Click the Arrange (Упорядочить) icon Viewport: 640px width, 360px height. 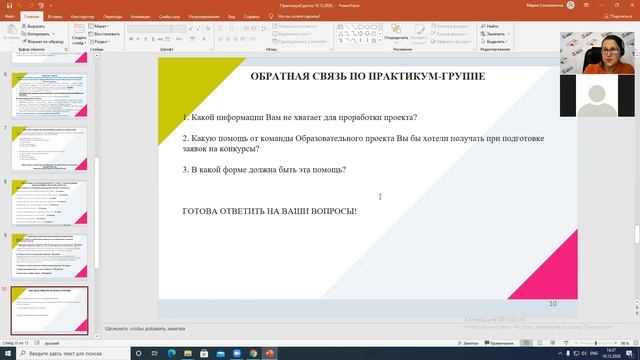pyautogui.click(x=396, y=29)
